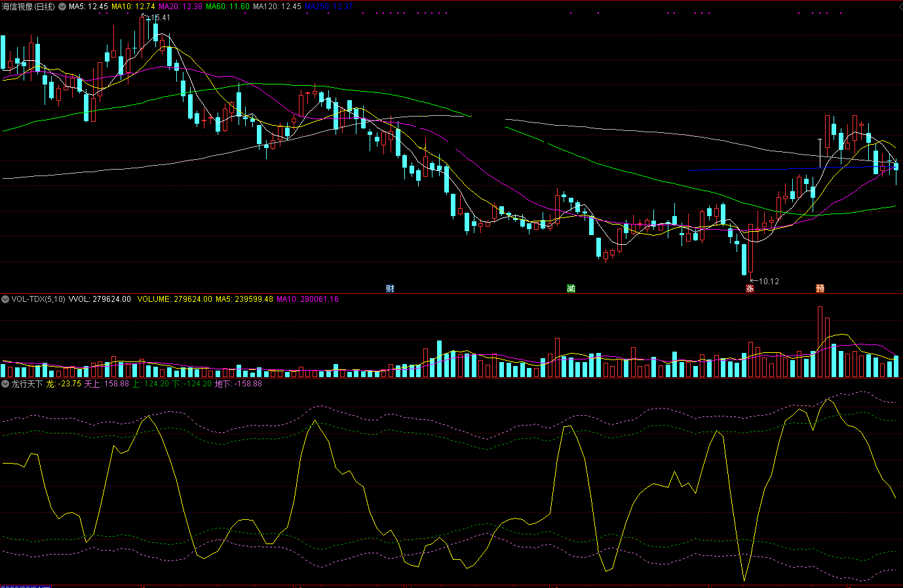Select volume MA5: 239599.48 label
Image resolution: width=903 pixels, height=588 pixels.
click(x=244, y=299)
